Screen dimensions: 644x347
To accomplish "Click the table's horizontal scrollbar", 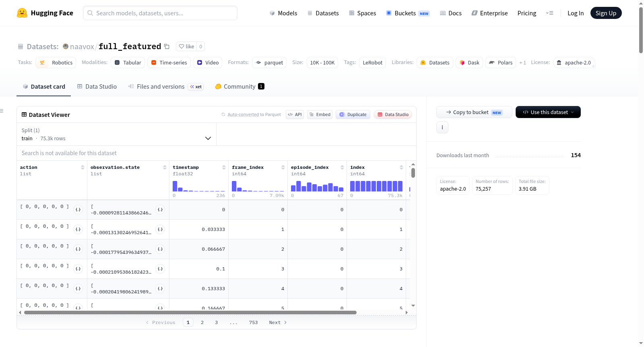I will click(x=190, y=312).
